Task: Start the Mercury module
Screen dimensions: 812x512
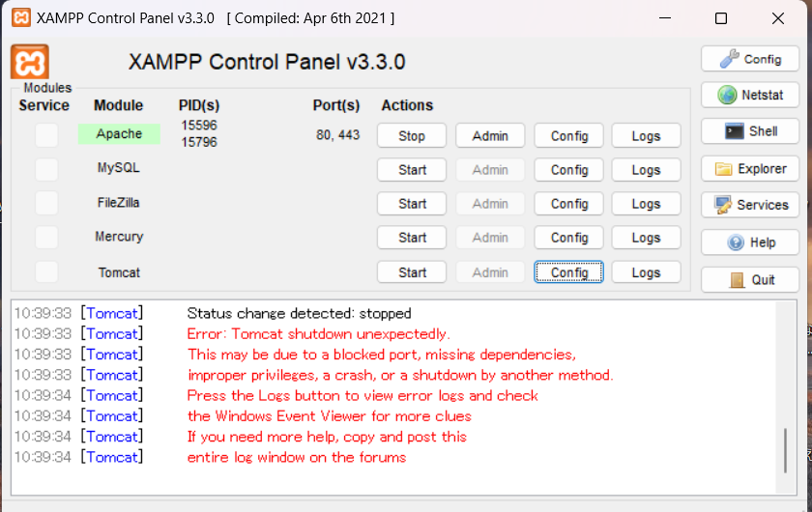Action: coord(412,238)
